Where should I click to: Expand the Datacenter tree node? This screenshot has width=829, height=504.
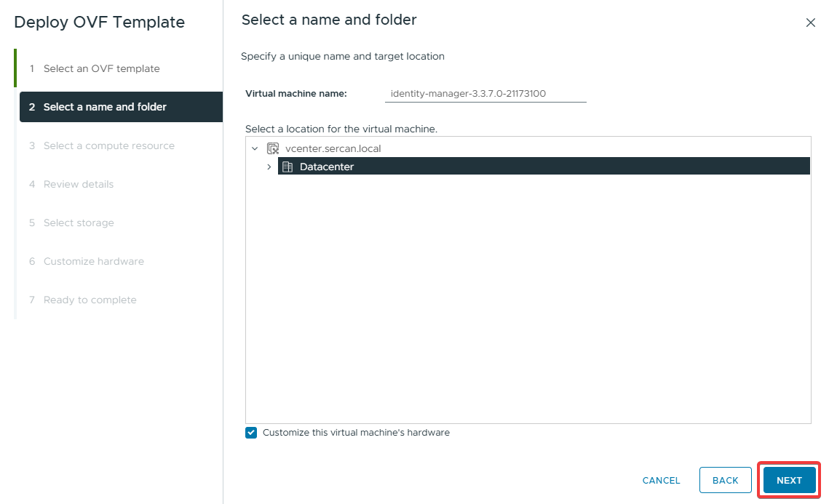269,167
